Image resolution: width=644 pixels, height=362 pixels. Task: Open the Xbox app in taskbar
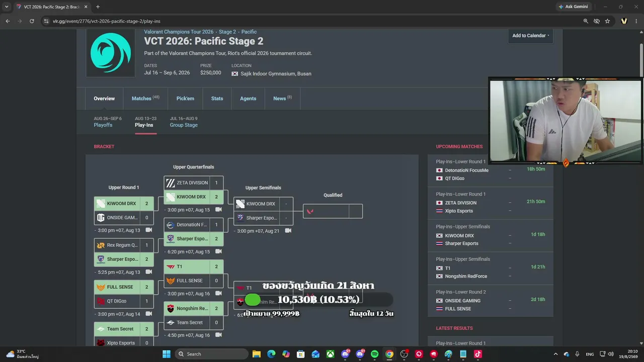(x=330, y=354)
